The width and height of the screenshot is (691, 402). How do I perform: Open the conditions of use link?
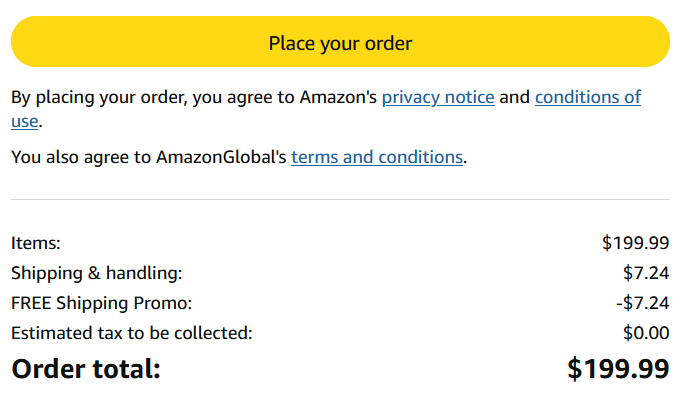pyautogui.click(x=587, y=97)
